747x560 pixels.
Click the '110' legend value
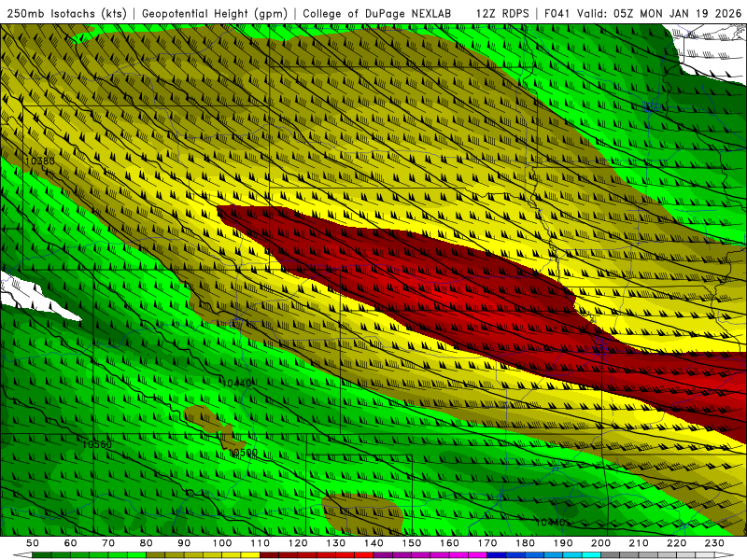click(261, 543)
